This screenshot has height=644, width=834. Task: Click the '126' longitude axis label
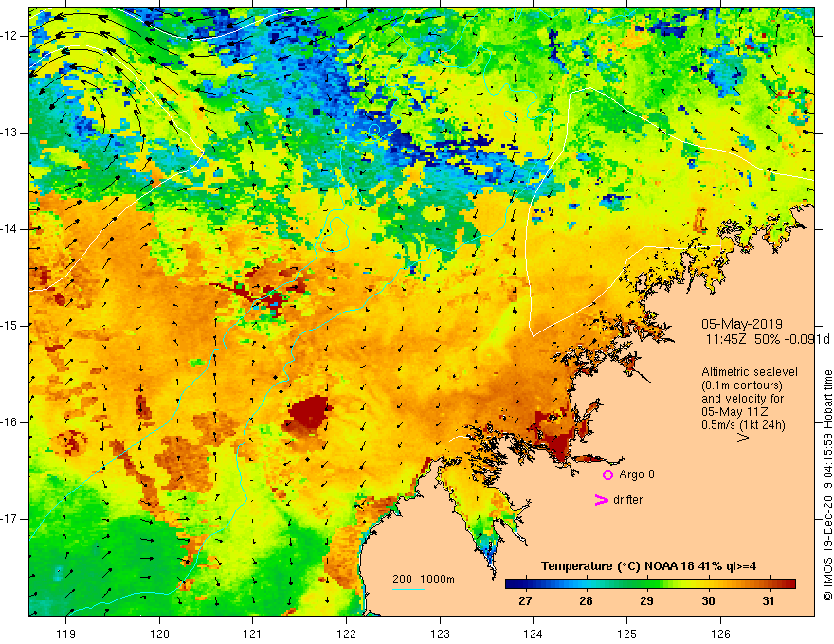point(720,634)
